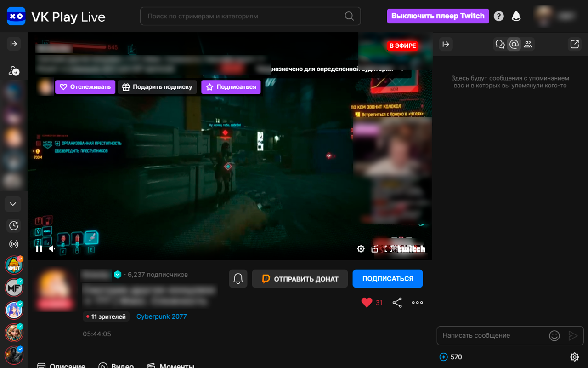Image resolution: width=588 pixels, height=368 pixels.
Task: Focus the Написать сообщение field
Action: tap(492, 336)
